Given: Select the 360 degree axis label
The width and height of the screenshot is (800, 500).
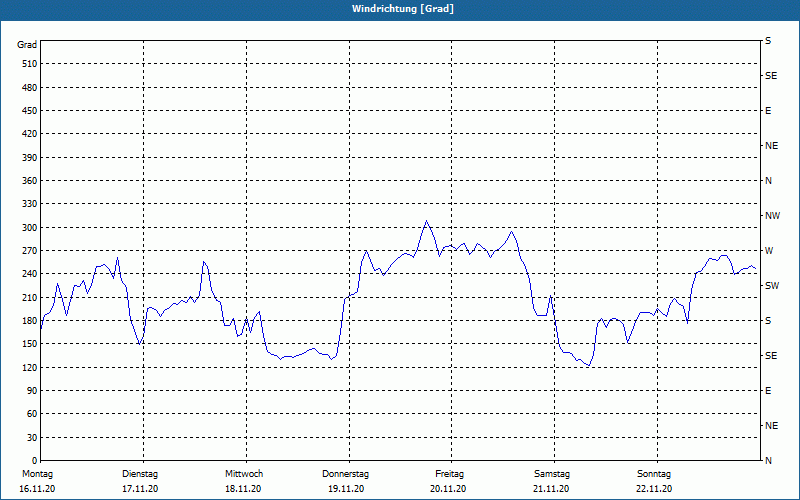Looking at the screenshot, I should 30,181.
